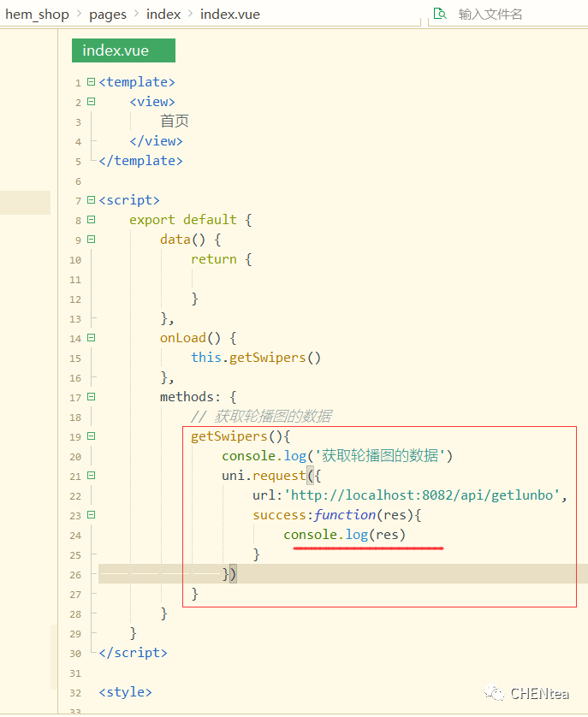This screenshot has height=717, width=588.
Task: Click the breadcrumb chevron before index.vue
Action: tap(190, 15)
